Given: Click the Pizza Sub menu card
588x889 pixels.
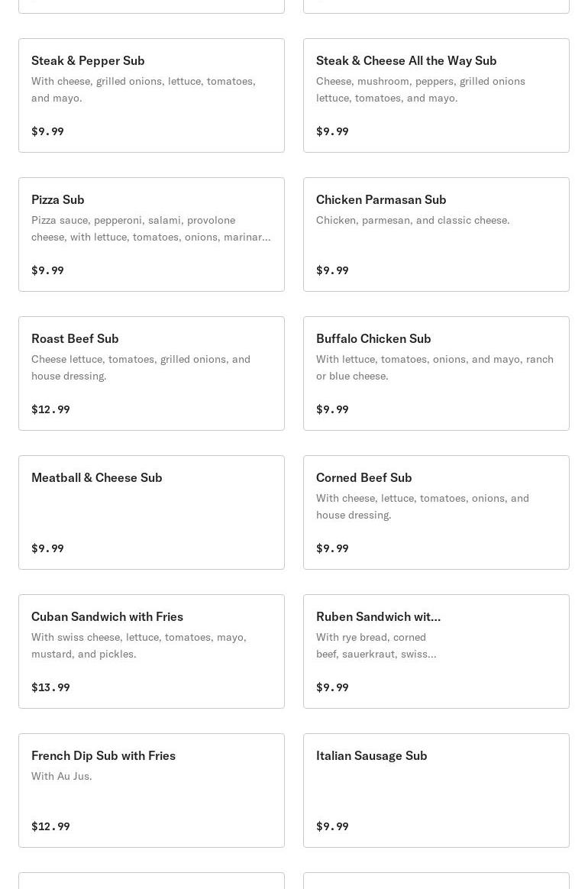Looking at the screenshot, I should [151, 234].
